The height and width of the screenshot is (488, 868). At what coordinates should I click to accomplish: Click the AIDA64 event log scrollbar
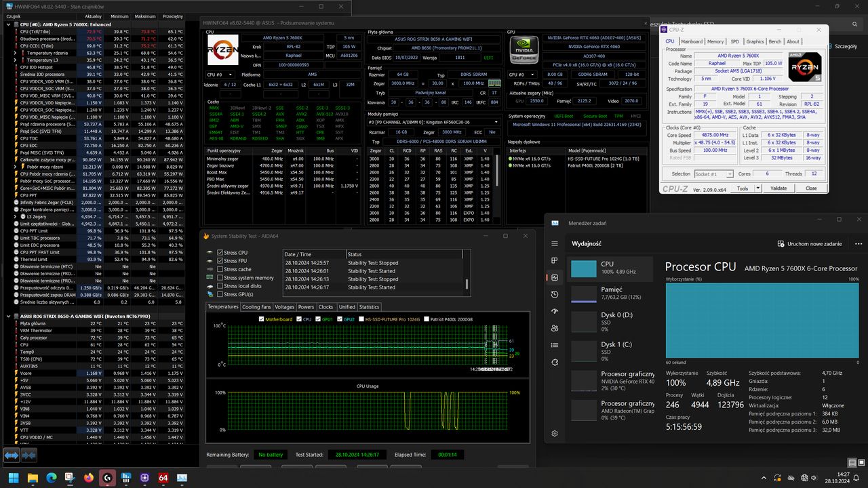point(466,285)
